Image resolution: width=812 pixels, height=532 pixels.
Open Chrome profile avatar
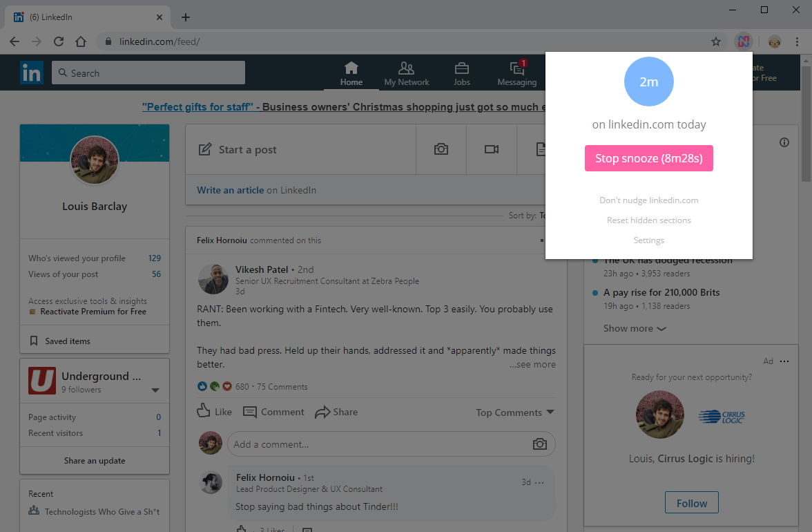click(x=774, y=42)
